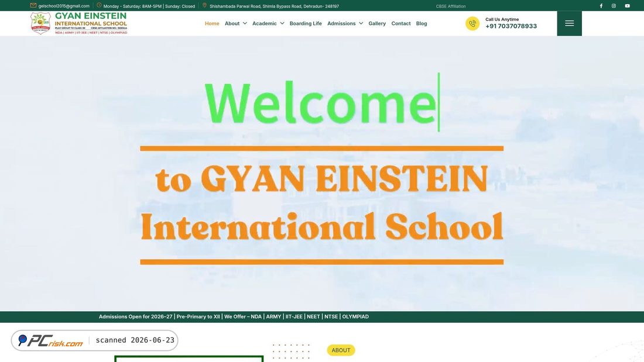The height and width of the screenshot is (362, 644).
Task: Click the location pin icon
Action: point(204,5)
